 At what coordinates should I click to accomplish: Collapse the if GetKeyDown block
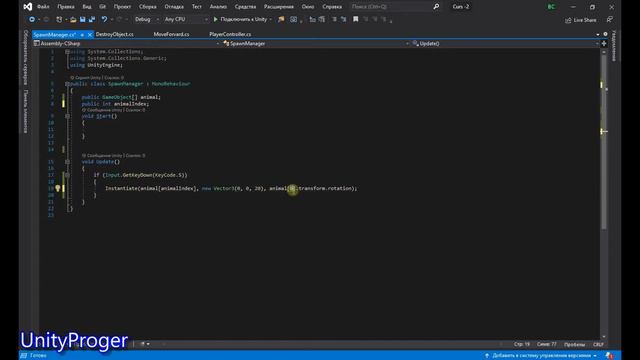(x=67, y=175)
